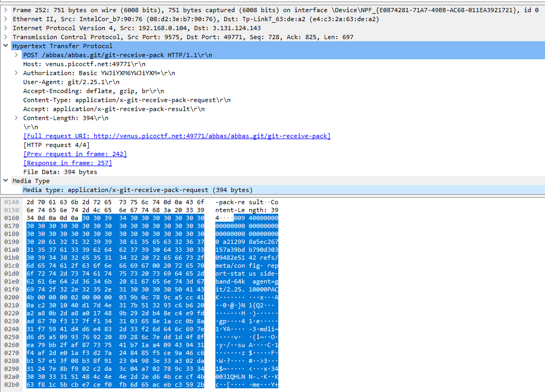Select the Internet Protocol Version 4 text
Screen dimensions: 545x392
tap(137, 28)
